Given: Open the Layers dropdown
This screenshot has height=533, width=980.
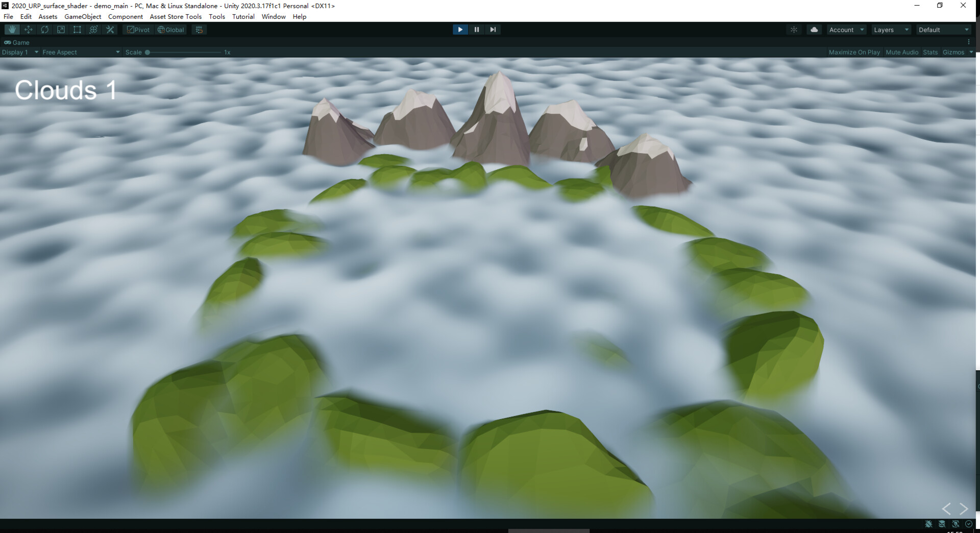Looking at the screenshot, I should pyautogui.click(x=891, y=30).
